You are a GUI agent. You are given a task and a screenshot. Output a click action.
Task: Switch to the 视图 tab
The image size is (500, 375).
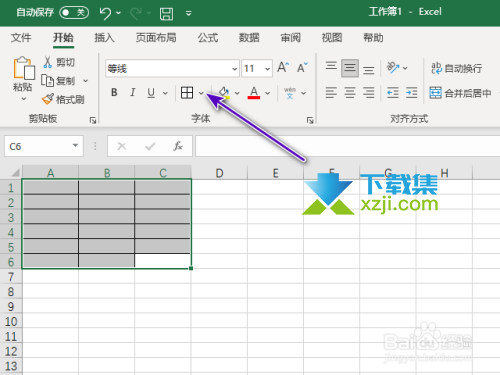(332, 38)
